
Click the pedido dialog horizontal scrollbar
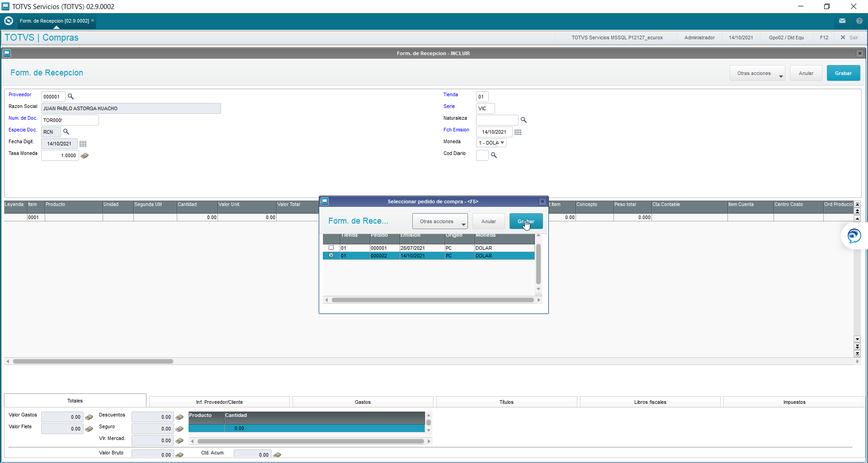click(433, 300)
